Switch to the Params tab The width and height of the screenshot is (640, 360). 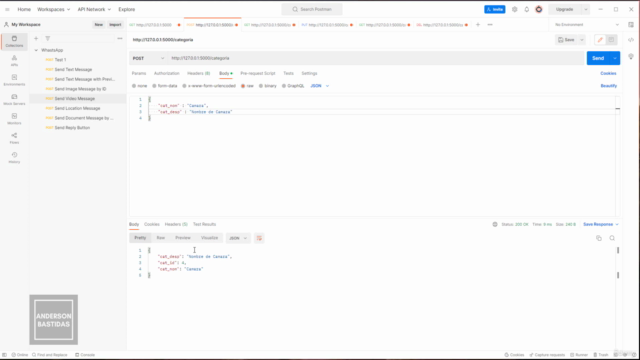(139, 73)
